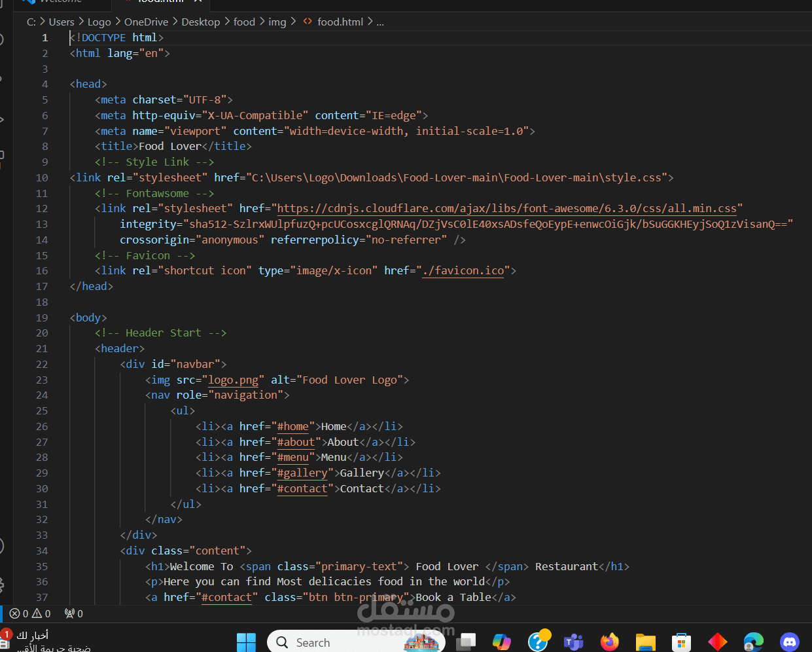
Task: Open Discord from the taskbar
Action: [x=790, y=642]
